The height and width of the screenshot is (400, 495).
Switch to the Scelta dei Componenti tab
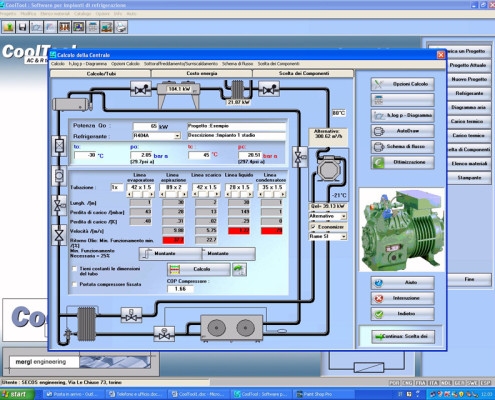pyautogui.click(x=303, y=73)
